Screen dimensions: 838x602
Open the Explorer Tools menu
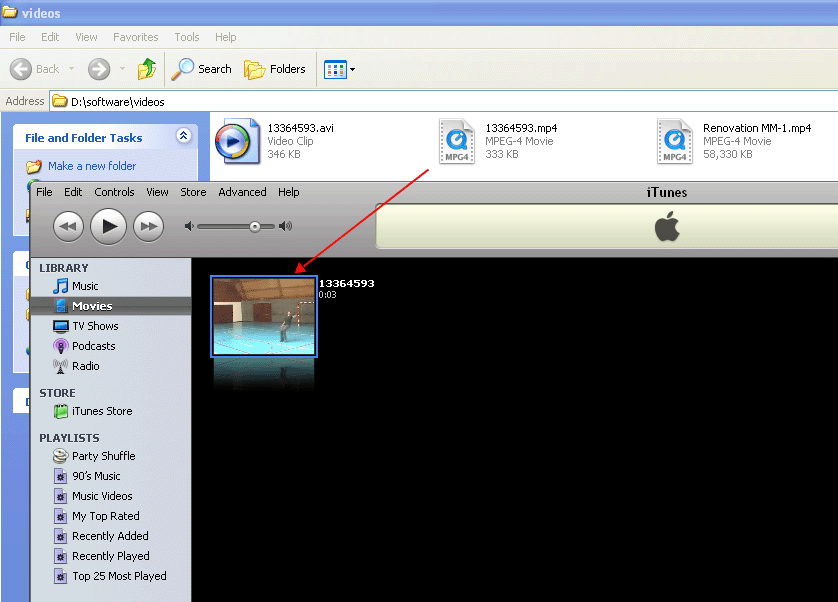(187, 37)
